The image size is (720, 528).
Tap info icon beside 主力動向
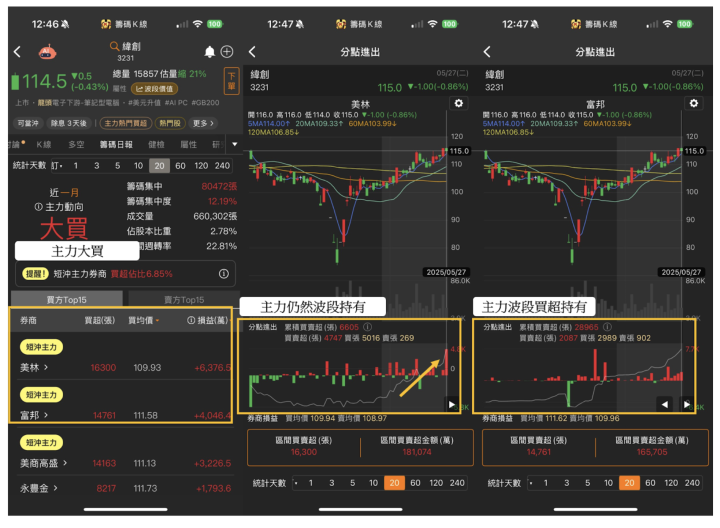click(39, 207)
